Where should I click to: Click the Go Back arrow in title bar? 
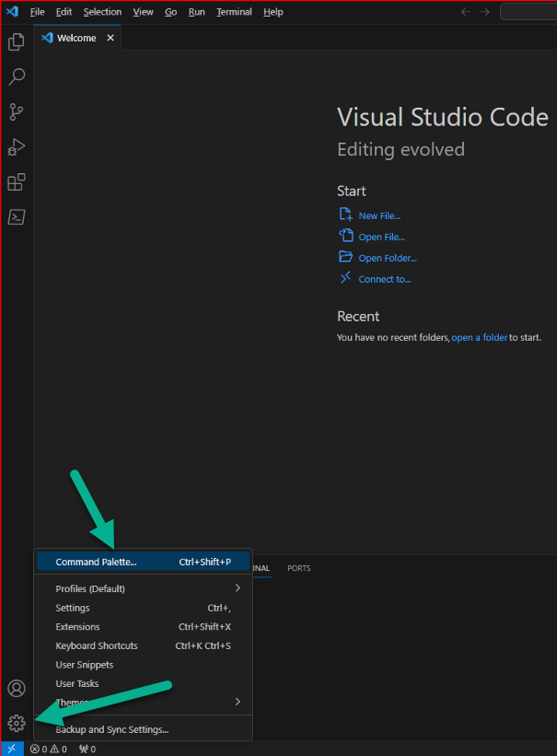click(465, 12)
